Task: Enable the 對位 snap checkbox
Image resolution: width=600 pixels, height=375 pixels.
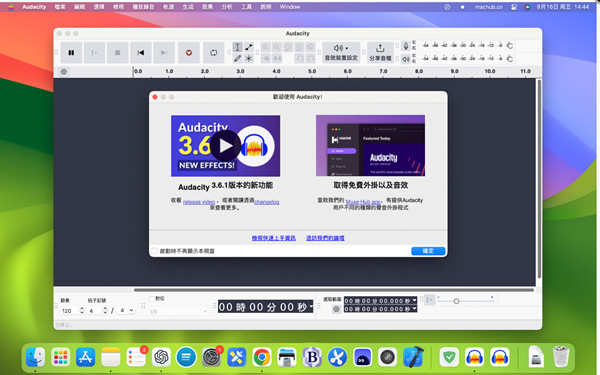Action: click(x=152, y=298)
